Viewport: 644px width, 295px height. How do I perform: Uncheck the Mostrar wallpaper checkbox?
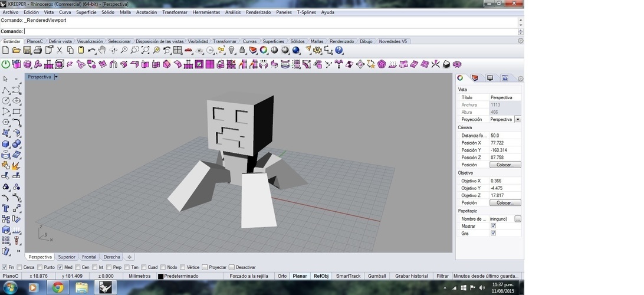(x=493, y=226)
